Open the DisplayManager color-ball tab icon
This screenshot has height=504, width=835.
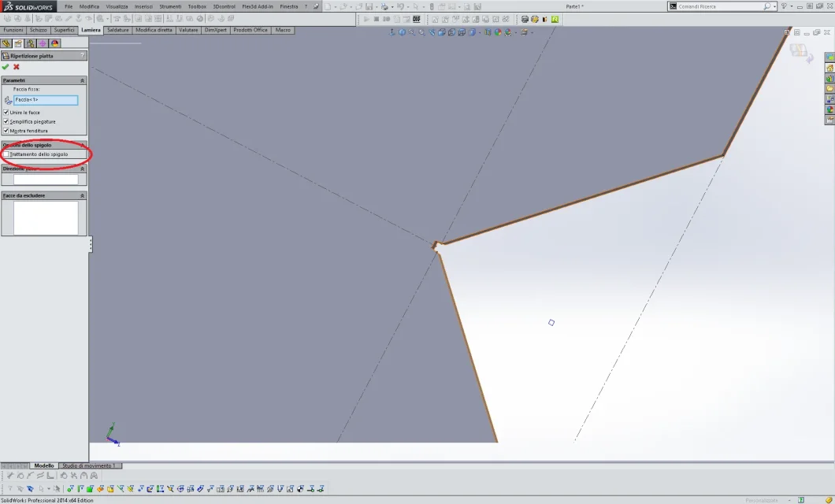(55, 43)
